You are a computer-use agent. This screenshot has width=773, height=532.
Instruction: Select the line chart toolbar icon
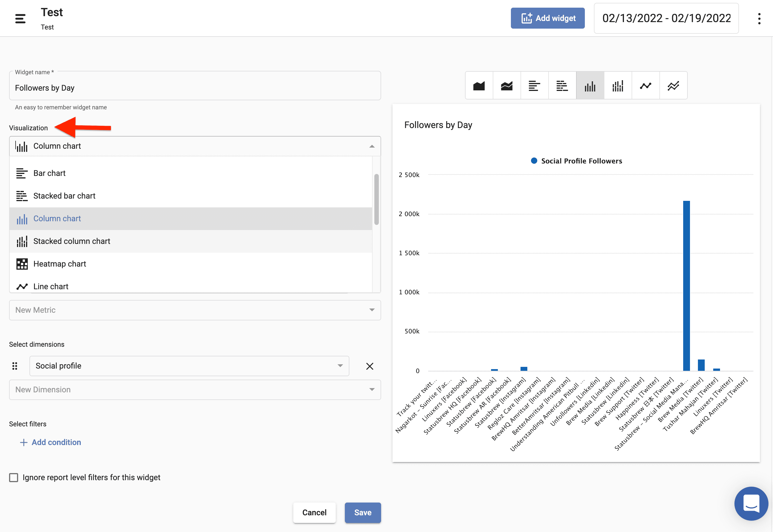[645, 86]
